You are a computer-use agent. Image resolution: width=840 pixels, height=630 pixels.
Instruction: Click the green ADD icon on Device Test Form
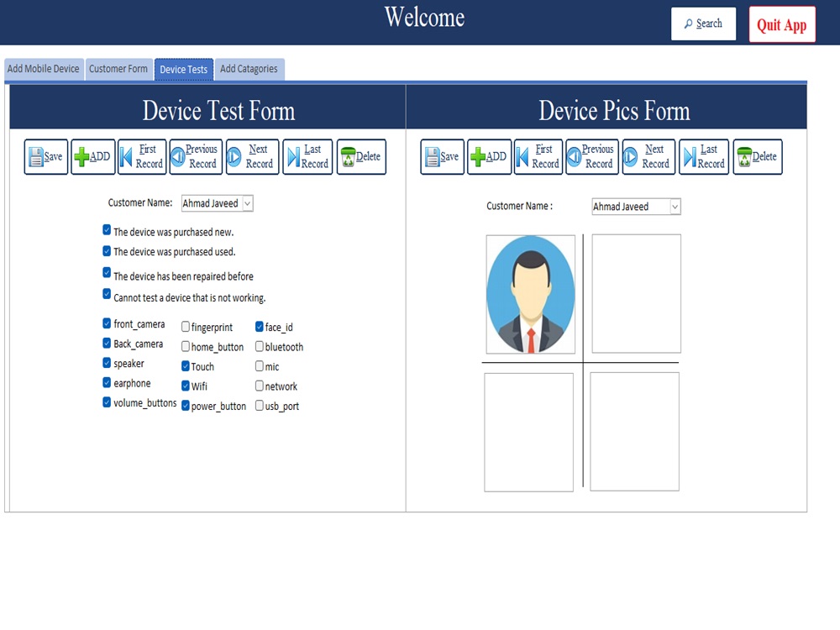pyautogui.click(x=92, y=156)
